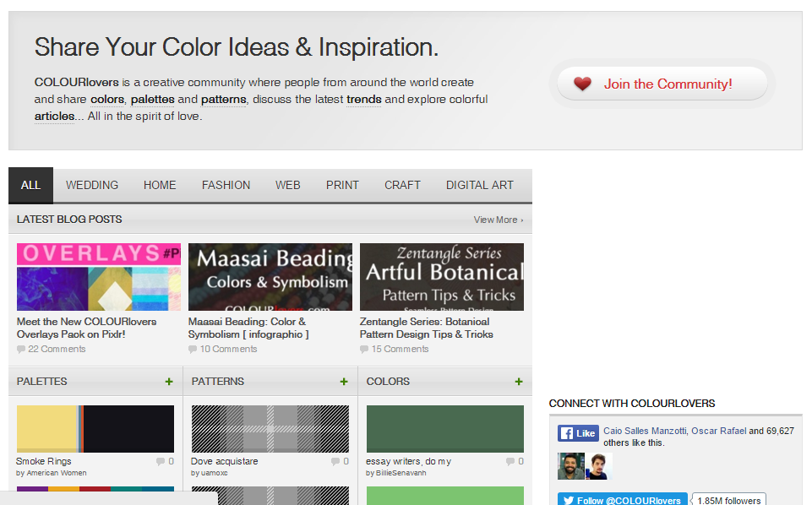
Task: Click the green plus next to Colors
Action: click(519, 382)
